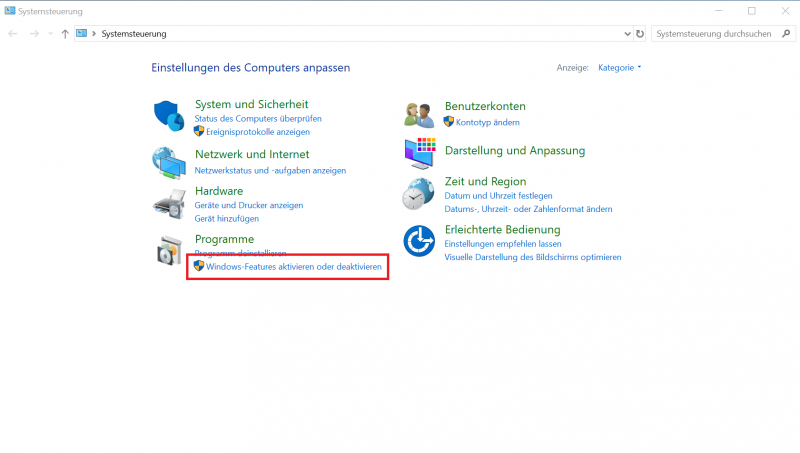Open the Anzeige Kategorie dropdown

620,68
